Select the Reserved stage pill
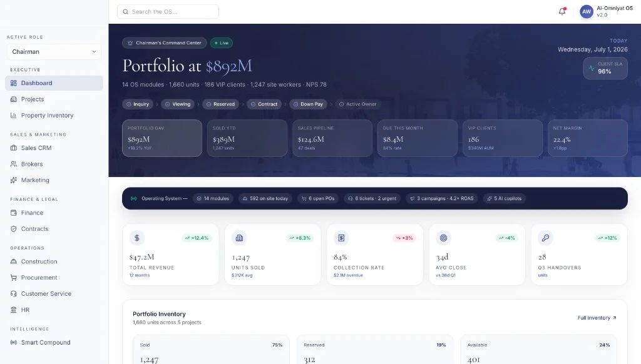 tap(221, 104)
